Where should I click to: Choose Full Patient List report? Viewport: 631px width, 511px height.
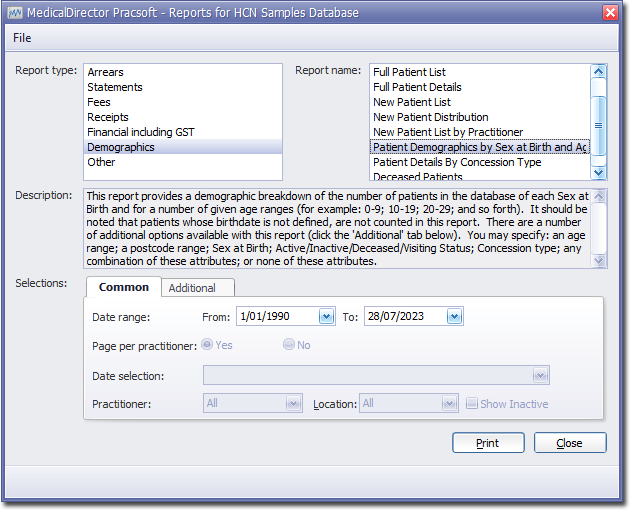click(x=480, y=72)
